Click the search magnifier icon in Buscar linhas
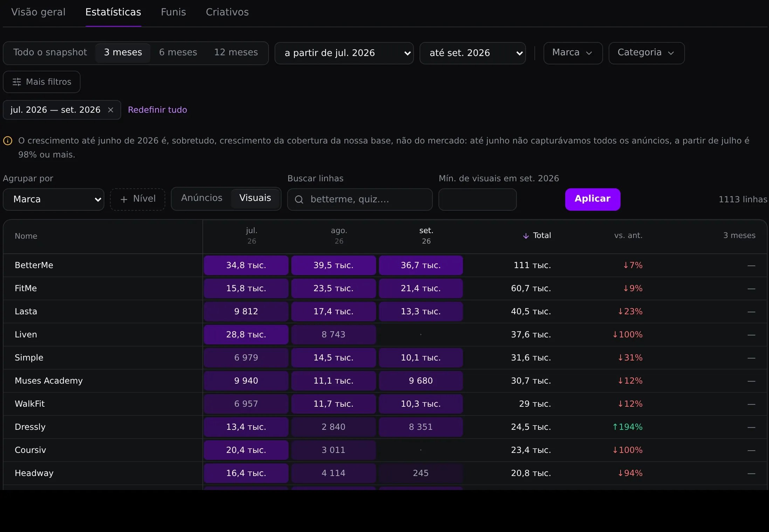 click(299, 199)
